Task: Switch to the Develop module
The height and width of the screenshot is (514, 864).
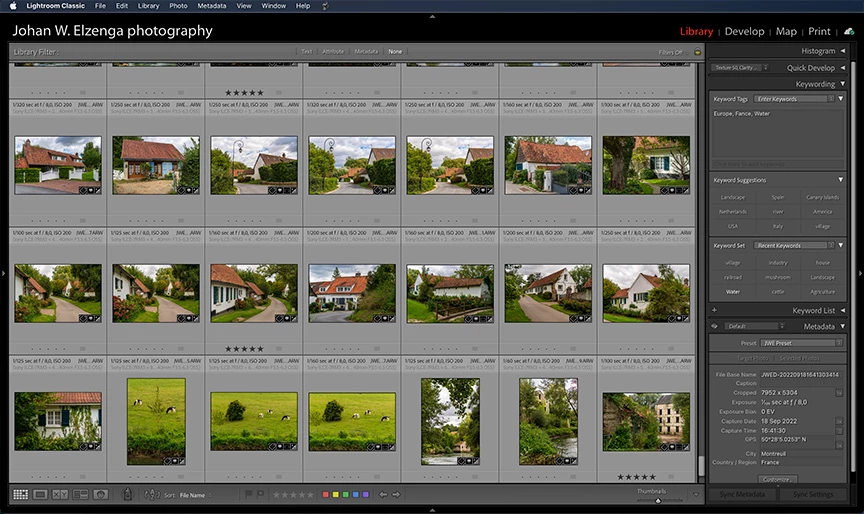Action: pos(744,31)
